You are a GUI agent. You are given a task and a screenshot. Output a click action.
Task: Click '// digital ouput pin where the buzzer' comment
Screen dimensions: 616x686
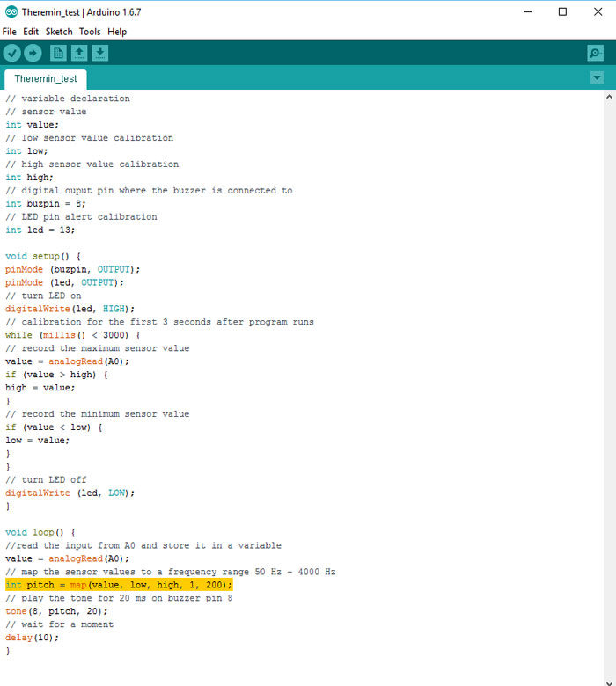click(x=149, y=190)
